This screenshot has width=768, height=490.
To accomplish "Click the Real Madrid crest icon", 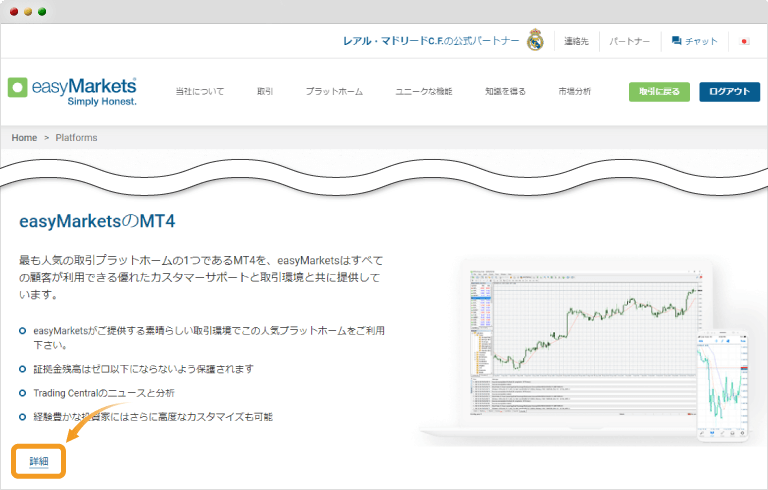I will tap(535, 40).
